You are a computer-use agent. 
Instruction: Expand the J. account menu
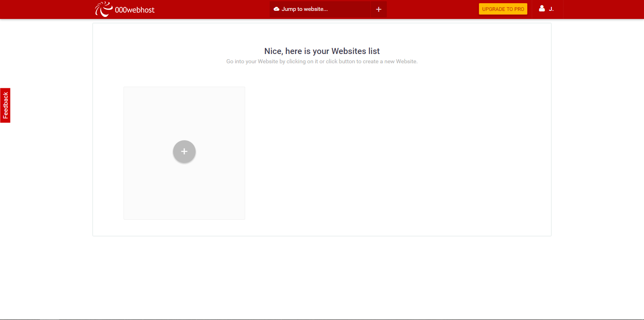(551, 9)
